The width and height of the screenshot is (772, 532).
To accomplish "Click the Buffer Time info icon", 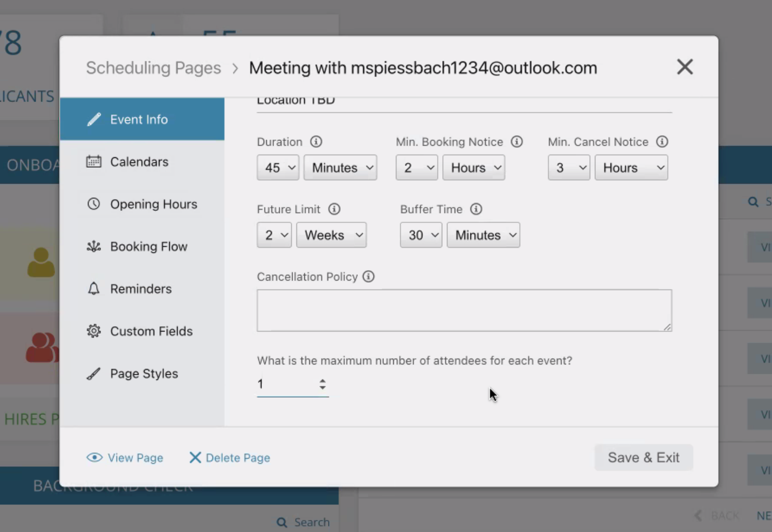I will [476, 209].
